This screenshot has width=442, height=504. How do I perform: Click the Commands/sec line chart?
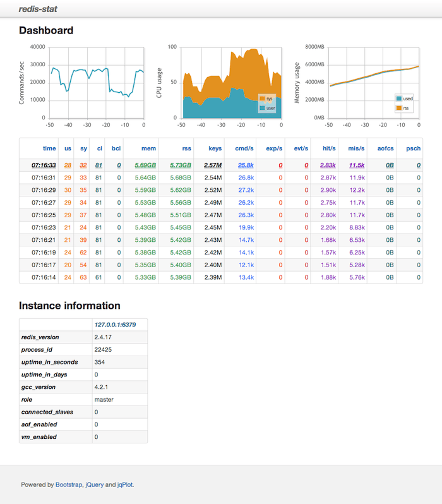(x=97, y=82)
